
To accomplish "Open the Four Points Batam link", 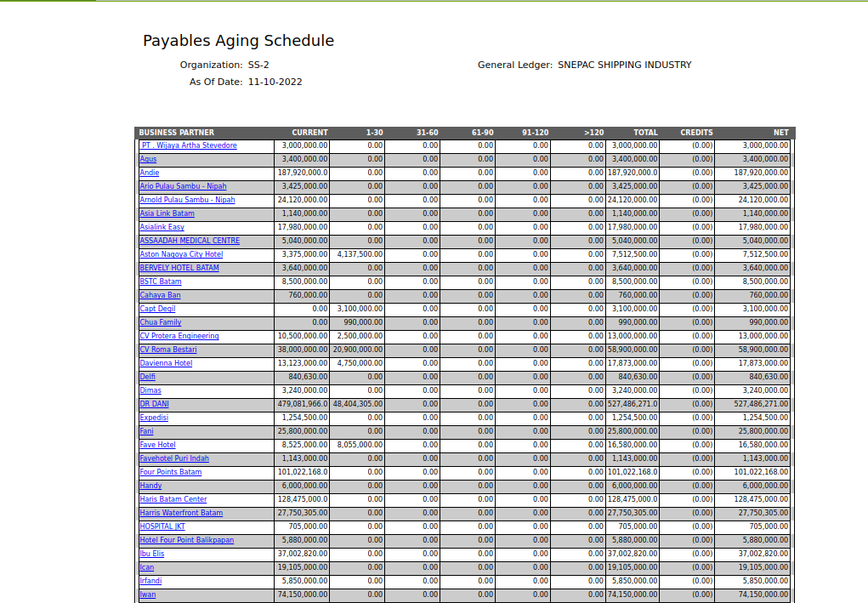I will pyautogui.click(x=171, y=472).
